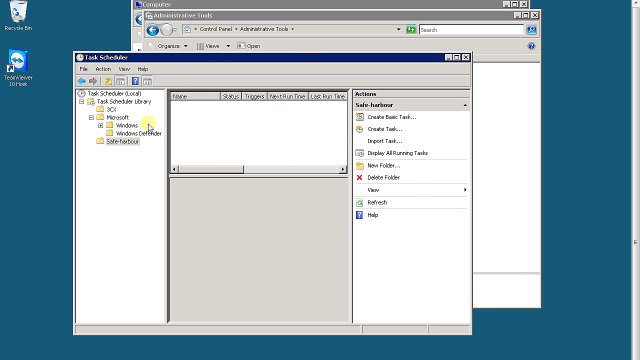Image resolution: width=640 pixels, height=360 pixels.
Task: Click Create Basic Task... action
Action: click(x=392, y=117)
